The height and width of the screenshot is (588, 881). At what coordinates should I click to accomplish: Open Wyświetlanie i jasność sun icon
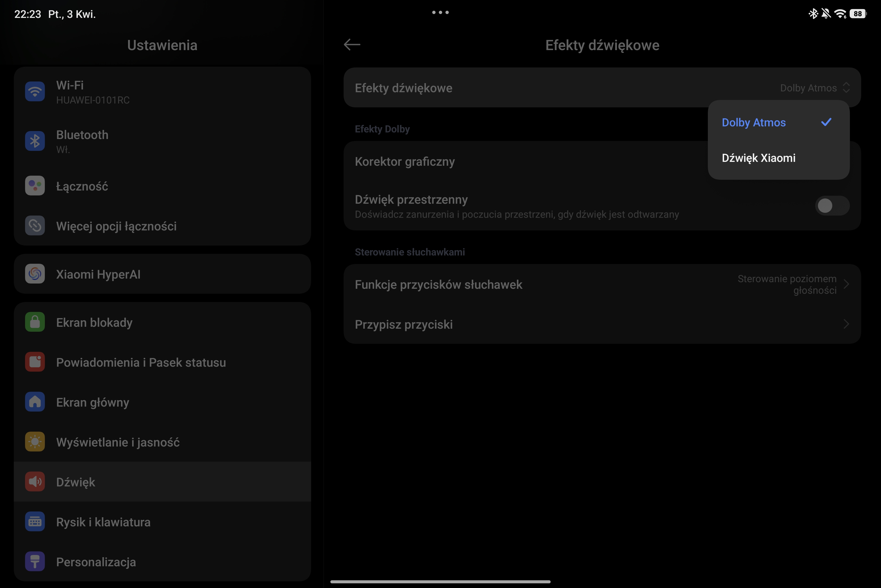pyautogui.click(x=35, y=442)
